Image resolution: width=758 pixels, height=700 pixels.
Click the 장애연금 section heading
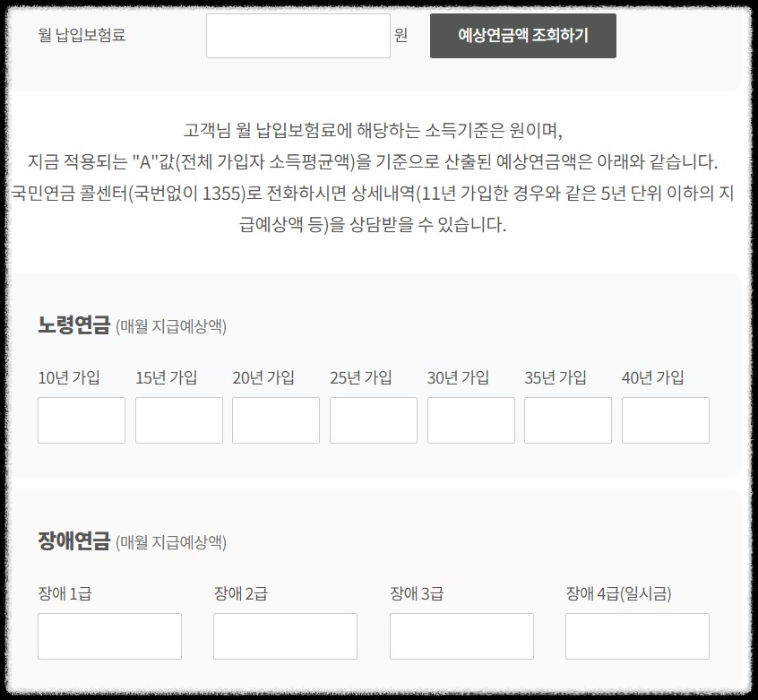pos(74,540)
